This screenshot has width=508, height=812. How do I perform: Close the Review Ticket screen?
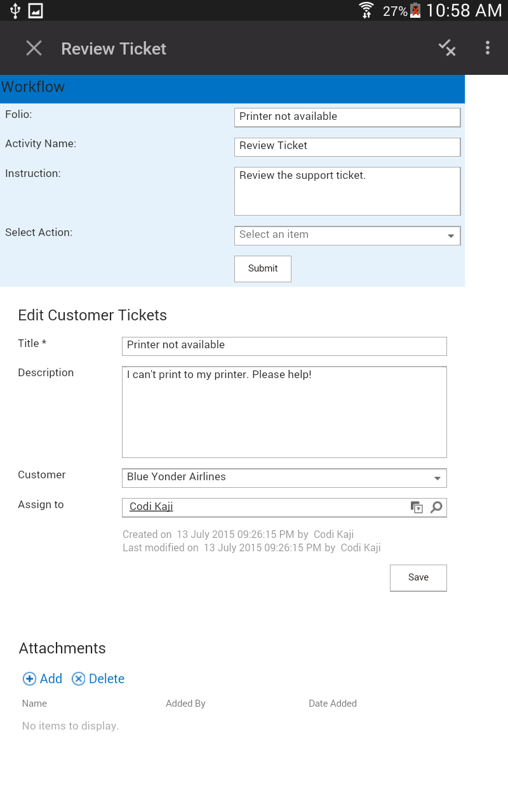34,48
